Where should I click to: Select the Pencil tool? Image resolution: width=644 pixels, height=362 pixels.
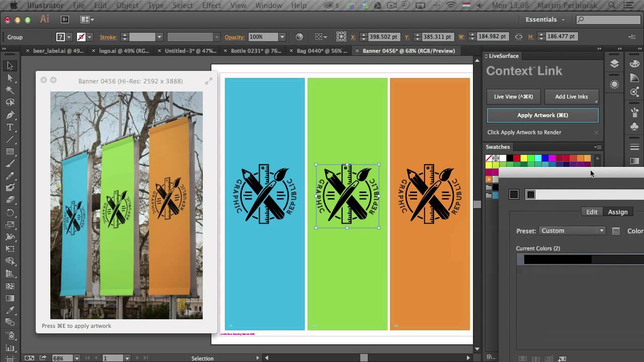pyautogui.click(x=10, y=176)
